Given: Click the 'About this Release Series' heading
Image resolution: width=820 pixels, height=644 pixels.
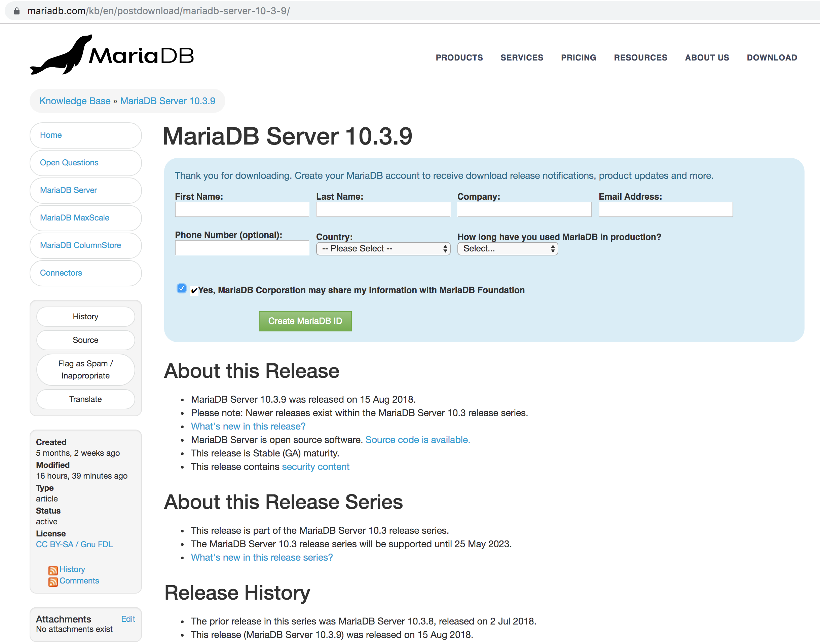Looking at the screenshot, I should pyautogui.click(x=284, y=502).
